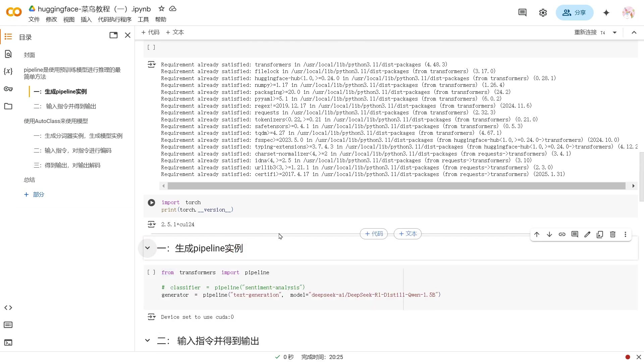
Task: Open user account avatar
Action: click(x=628, y=13)
